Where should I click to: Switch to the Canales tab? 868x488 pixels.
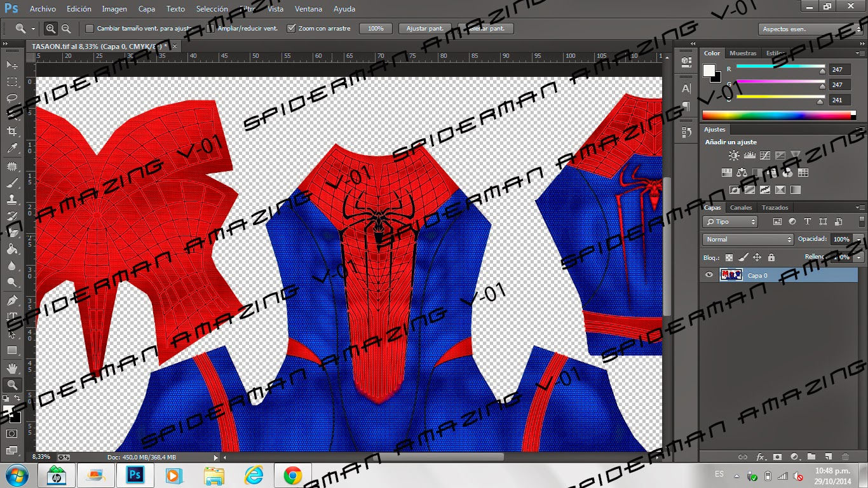pos(741,208)
